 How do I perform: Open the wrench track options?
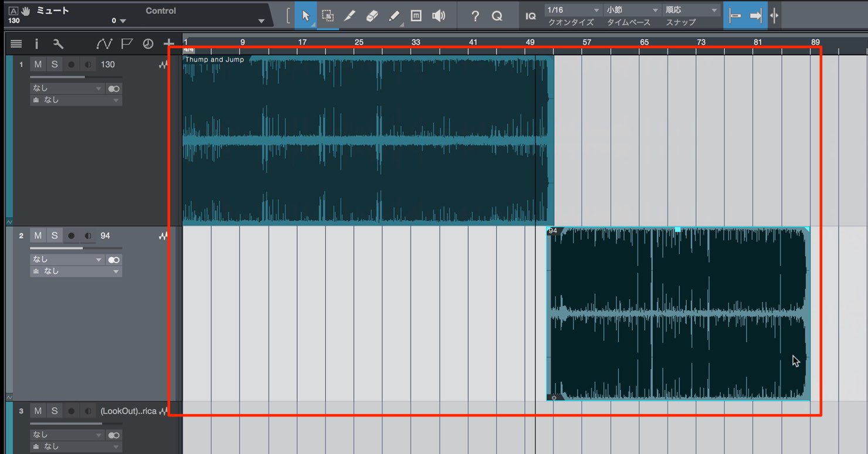coord(57,43)
